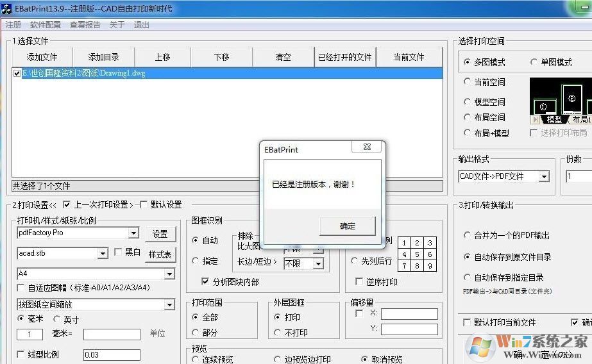Select 合并为一个的PDF输出 radio button

pos(467,235)
